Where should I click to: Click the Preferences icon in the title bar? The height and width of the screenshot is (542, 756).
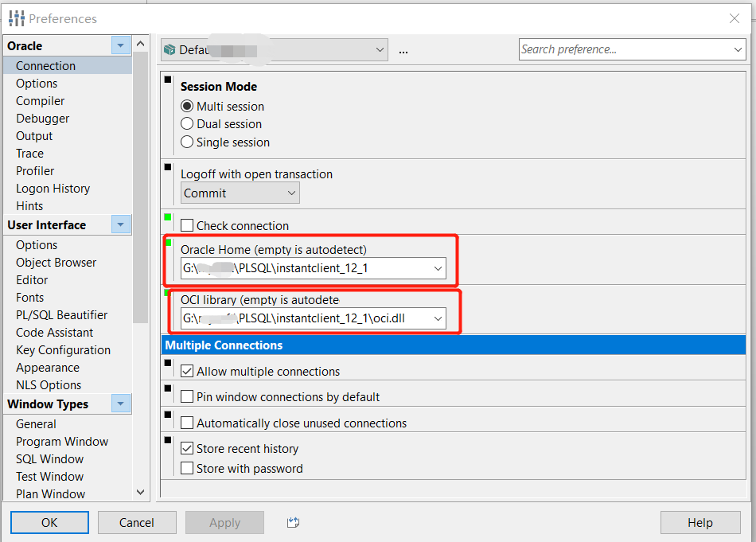point(16,18)
